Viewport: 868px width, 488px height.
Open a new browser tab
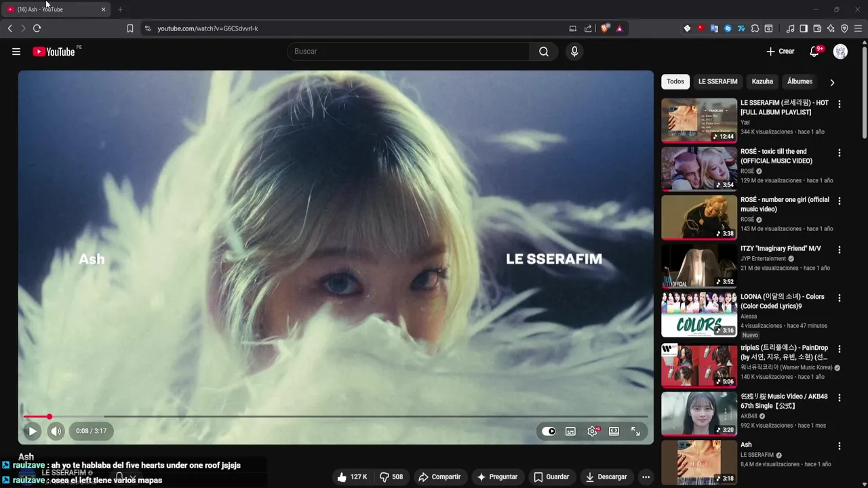point(120,9)
